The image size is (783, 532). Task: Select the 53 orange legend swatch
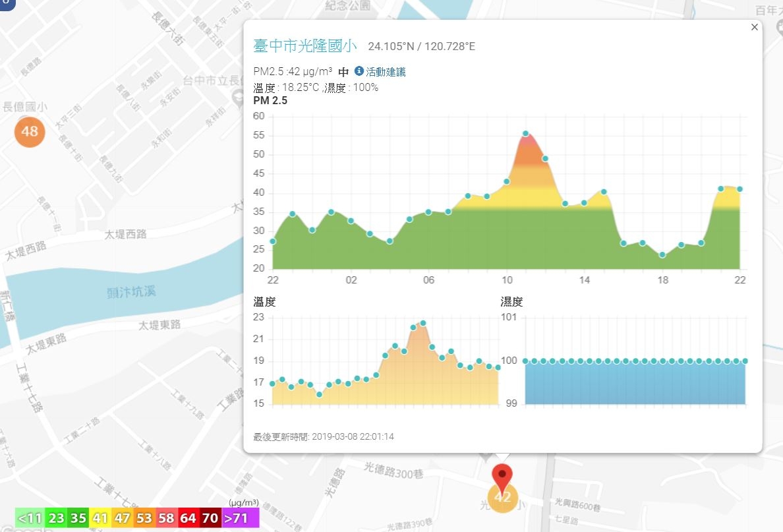[x=144, y=518]
